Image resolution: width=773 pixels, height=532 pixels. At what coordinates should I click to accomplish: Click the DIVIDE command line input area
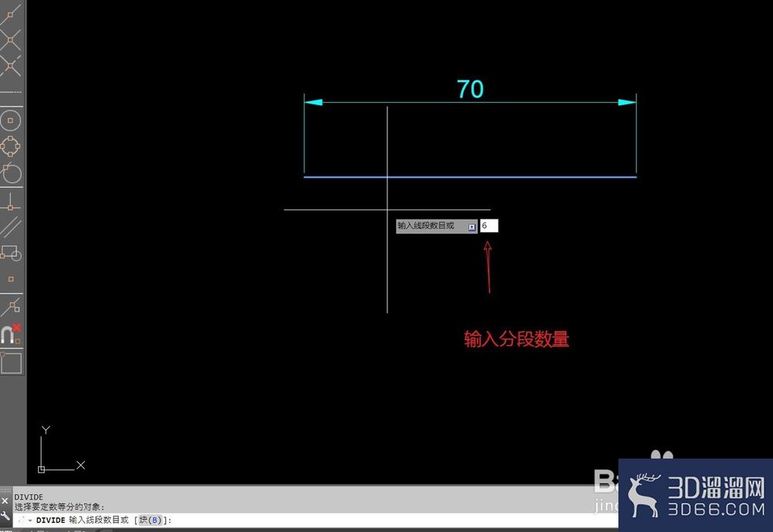click(315, 520)
